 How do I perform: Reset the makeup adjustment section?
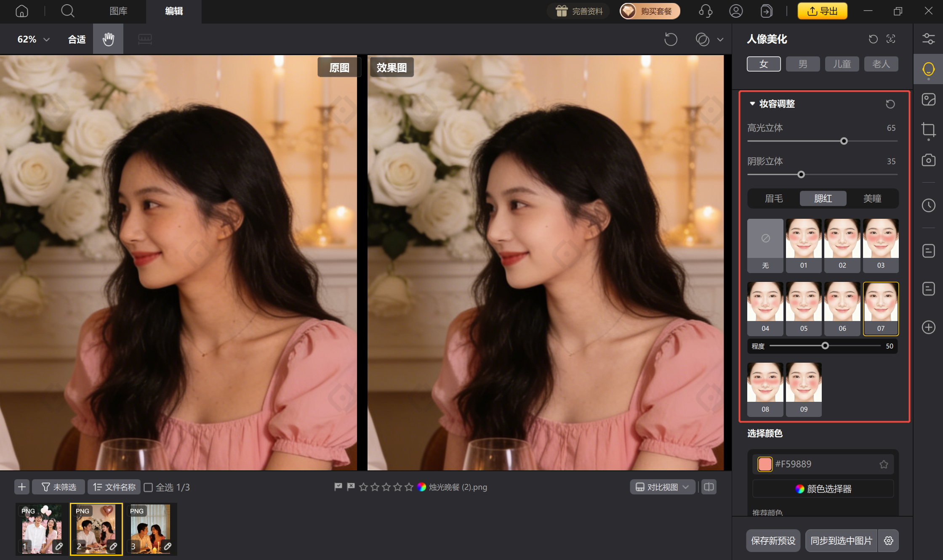890,104
